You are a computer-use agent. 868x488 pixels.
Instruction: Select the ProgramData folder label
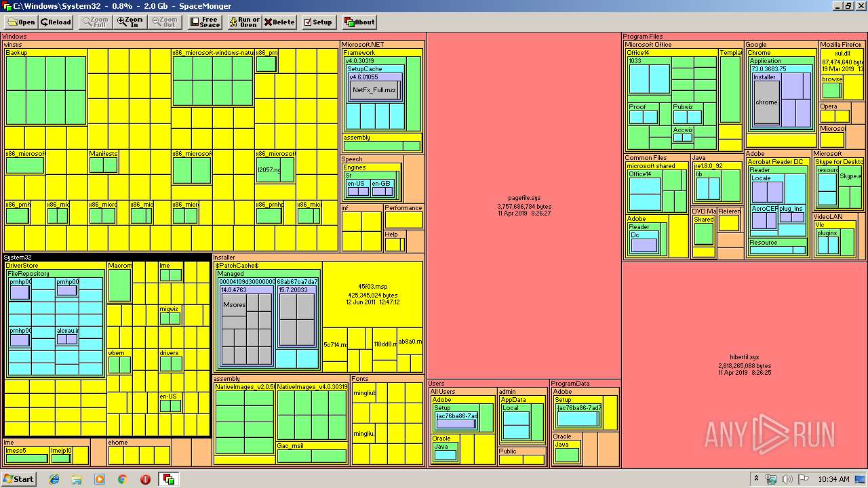[570, 384]
